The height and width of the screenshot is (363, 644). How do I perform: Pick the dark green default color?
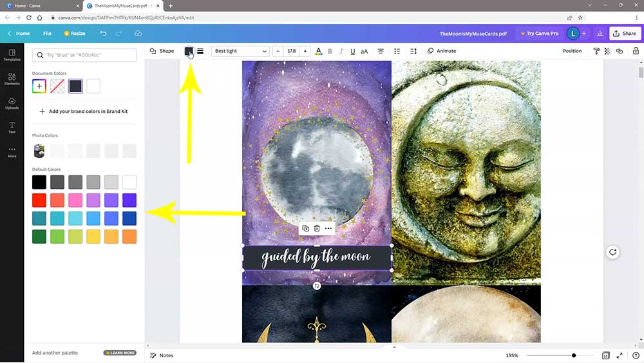click(39, 237)
